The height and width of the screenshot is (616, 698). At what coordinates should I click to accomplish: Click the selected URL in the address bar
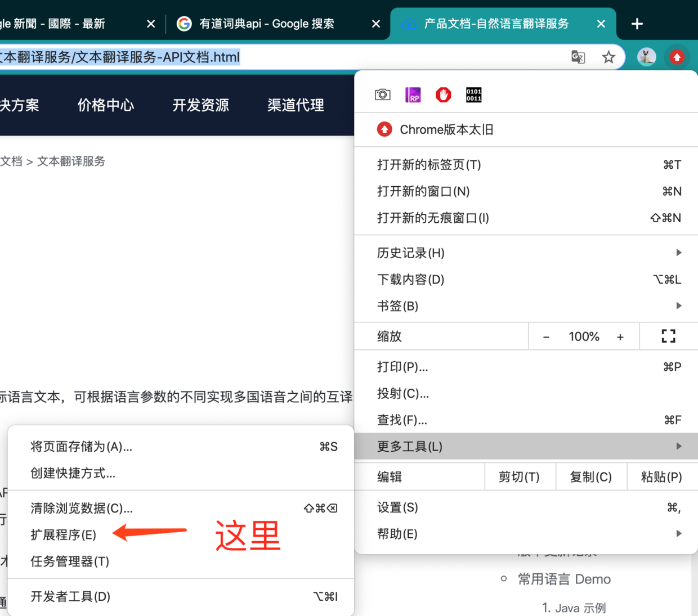click(x=121, y=57)
